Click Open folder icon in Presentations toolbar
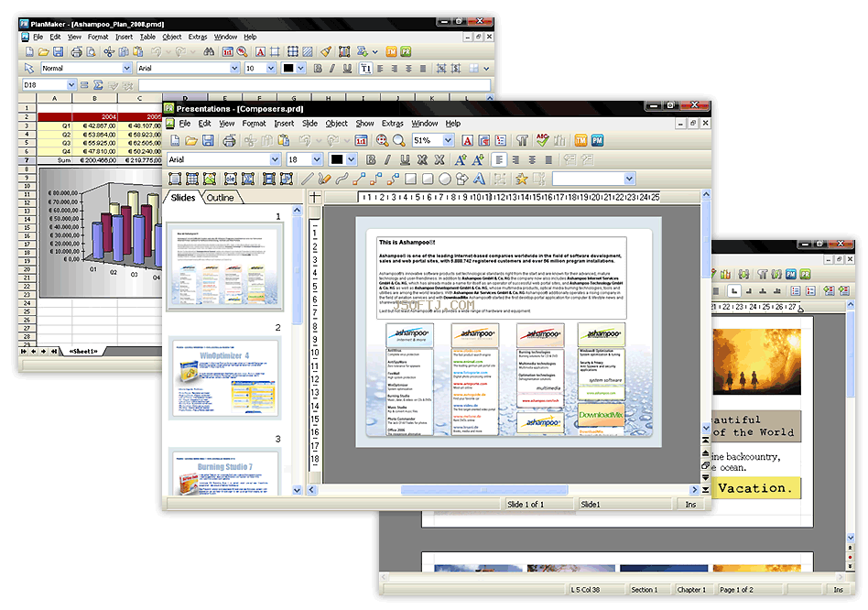Image resolution: width=868 pixels, height=610 pixels. click(x=191, y=141)
